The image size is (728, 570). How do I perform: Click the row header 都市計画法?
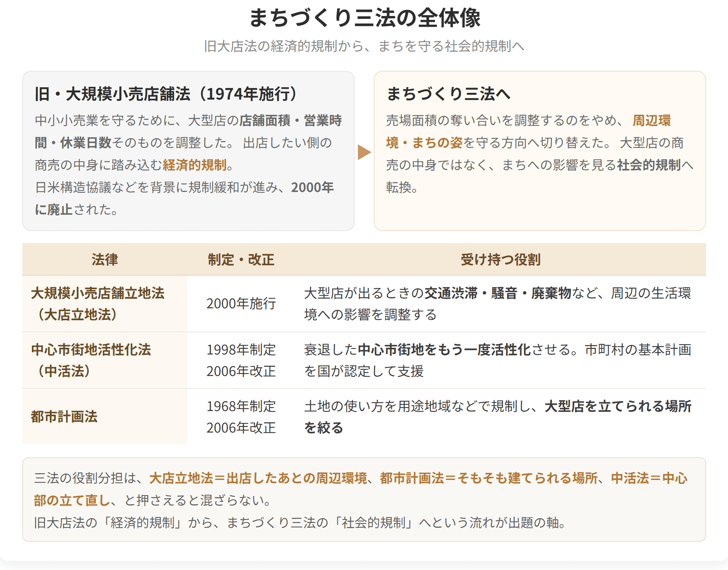(x=105, y=417)
